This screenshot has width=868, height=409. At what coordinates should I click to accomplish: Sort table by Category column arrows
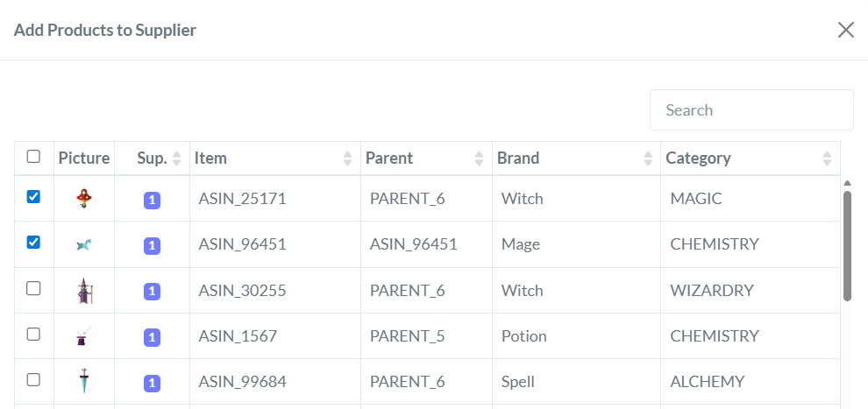pos(827,159)
